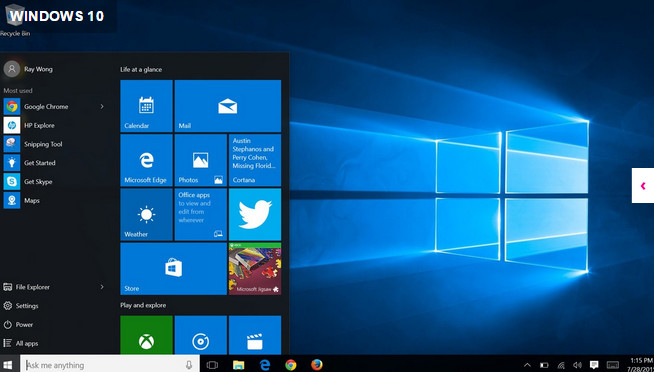Launch Edge from the taskbar
This screenshot has width=654, height=372.
click(264, 365)
